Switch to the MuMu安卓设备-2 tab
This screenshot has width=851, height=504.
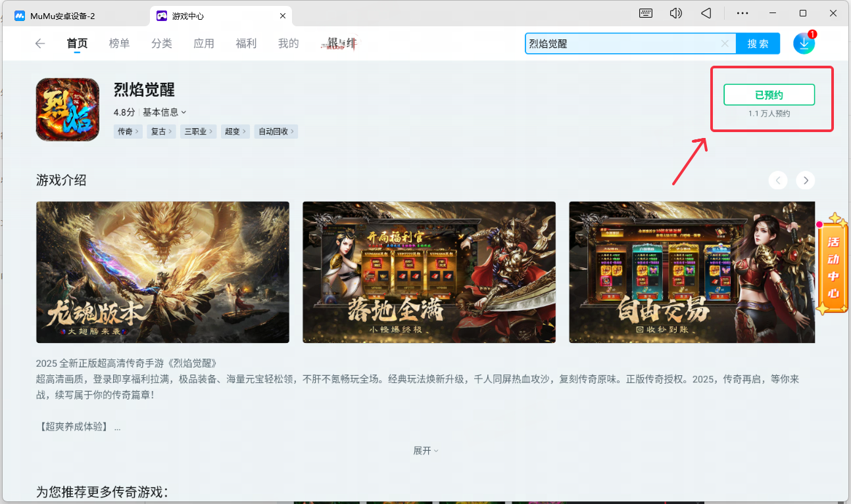pos(62,15)
